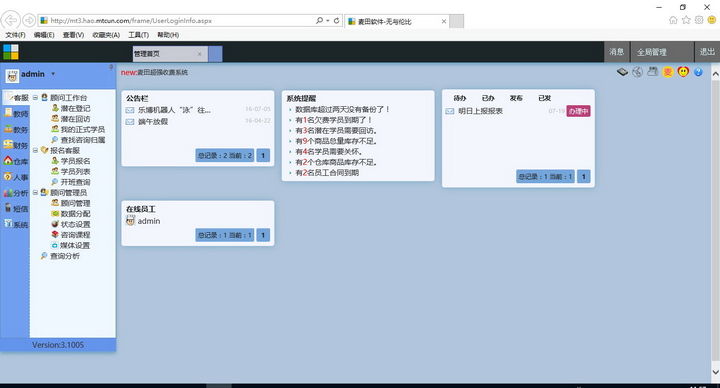Open the 短信 sidebar module
Screen dimensions: 720x388
[16, 208]
